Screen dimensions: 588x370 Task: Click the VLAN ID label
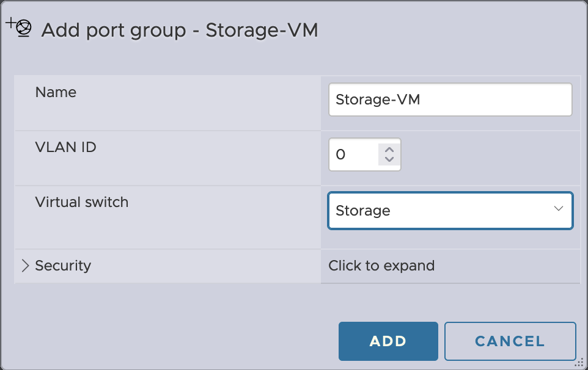click(65, 147)
